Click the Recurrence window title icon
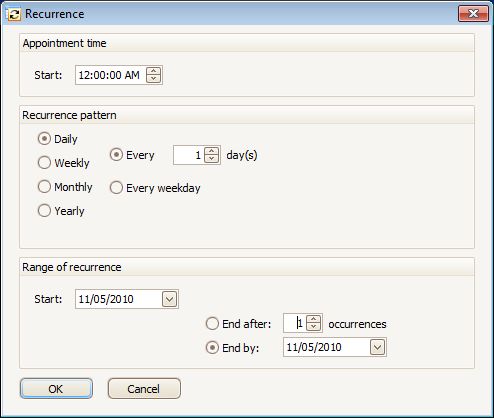This screenshot has width=494, height=418. (14, 14)
